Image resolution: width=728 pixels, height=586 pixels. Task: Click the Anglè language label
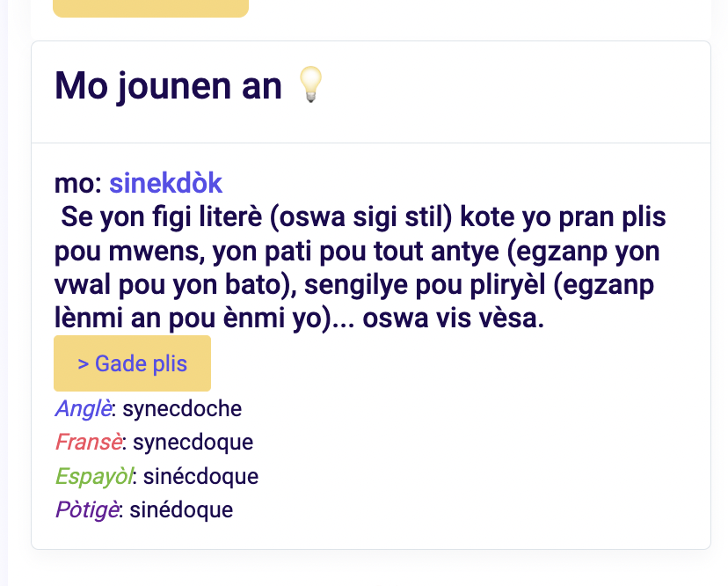[84, 409]
